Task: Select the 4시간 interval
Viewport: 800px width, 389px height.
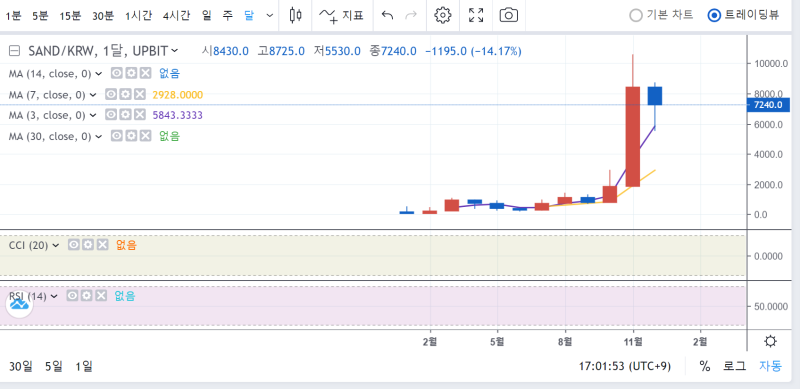Action: point(176,16)
